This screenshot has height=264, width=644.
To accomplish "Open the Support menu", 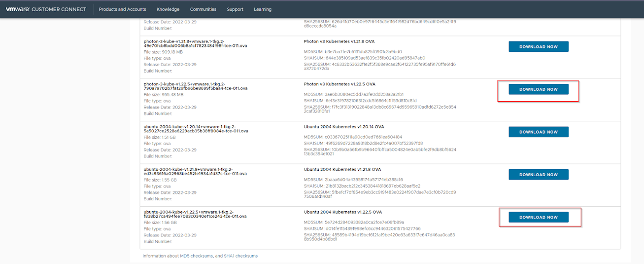I will click(x=235, y=9).
